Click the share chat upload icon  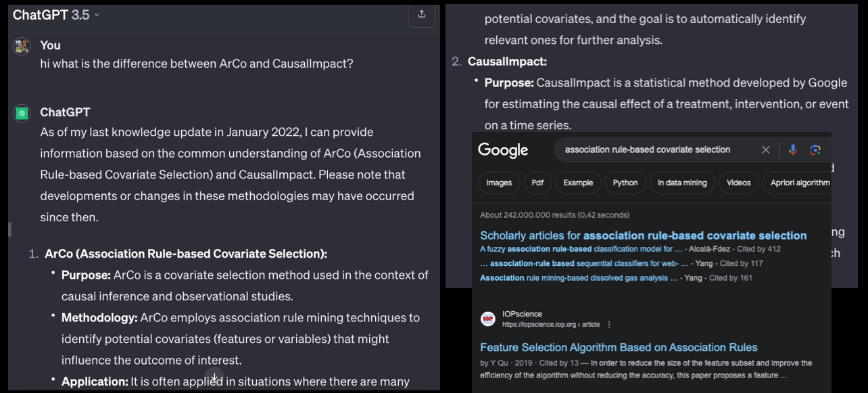point(422,14)
